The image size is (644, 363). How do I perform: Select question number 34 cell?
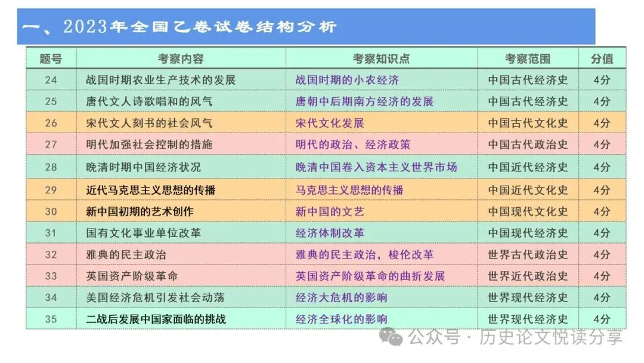tap(51, 297)
